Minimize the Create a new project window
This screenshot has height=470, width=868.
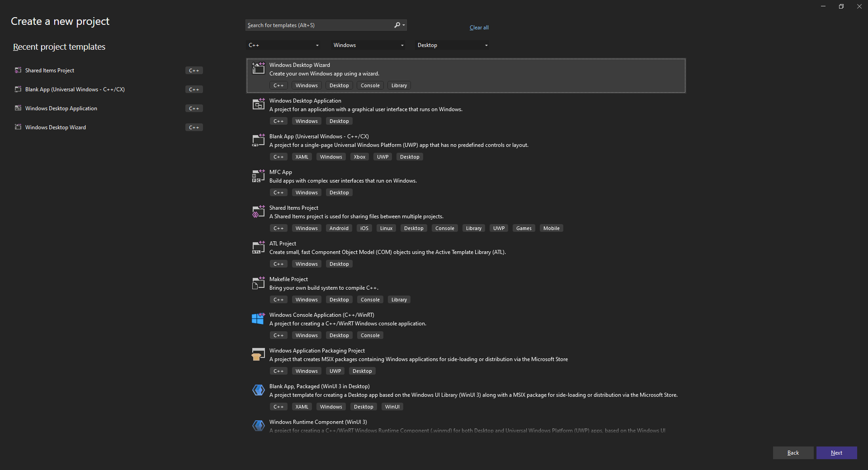(x=823, y=6)
